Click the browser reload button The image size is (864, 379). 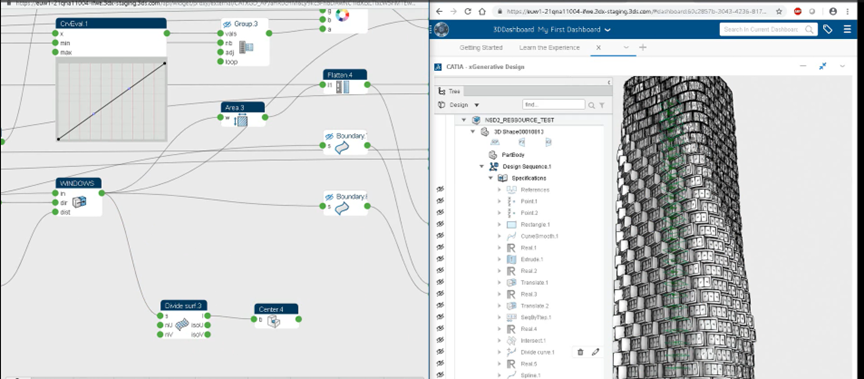[x=468, y=11]
